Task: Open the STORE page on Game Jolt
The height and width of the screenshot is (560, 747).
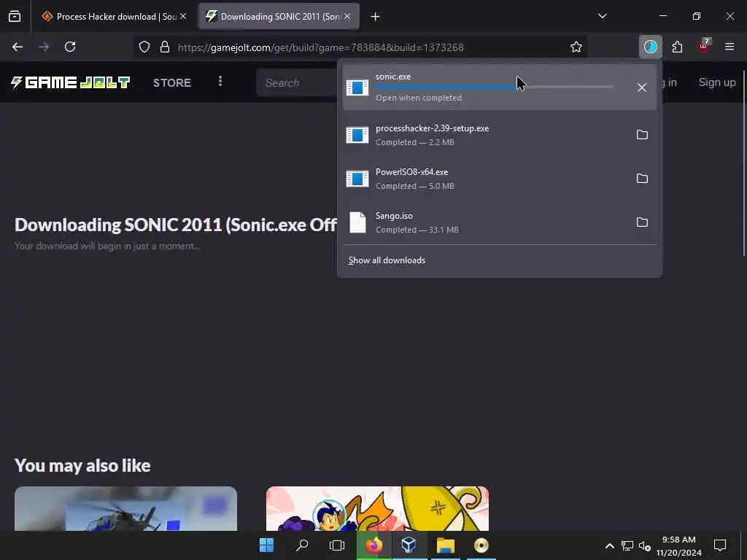Action: [172, 82]
